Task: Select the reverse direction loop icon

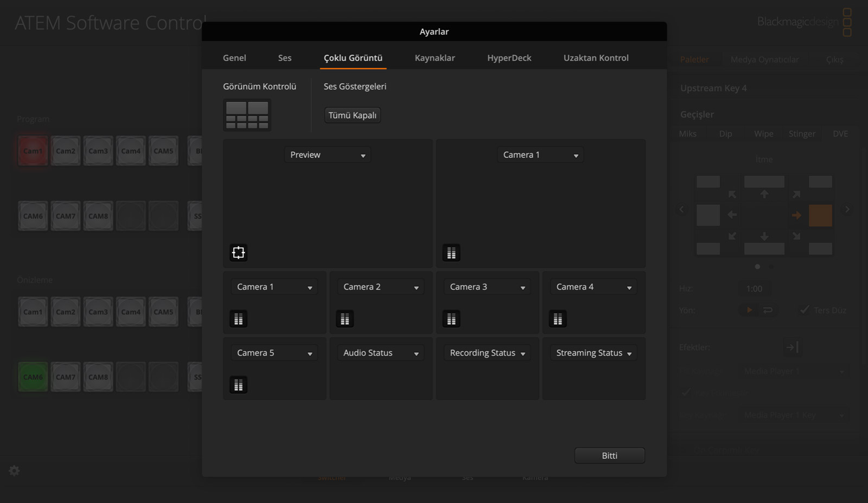Action: coord(768,310)
